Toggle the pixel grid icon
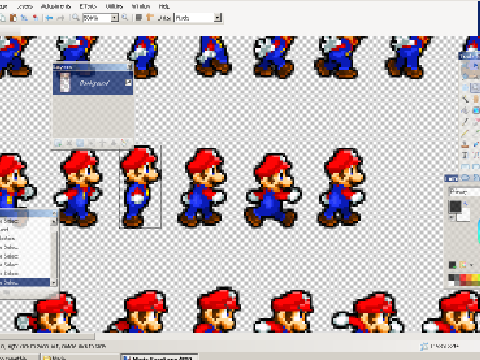The height and width of the screenshot is (360, 480). pyautogui.click(x=139, y=18)
